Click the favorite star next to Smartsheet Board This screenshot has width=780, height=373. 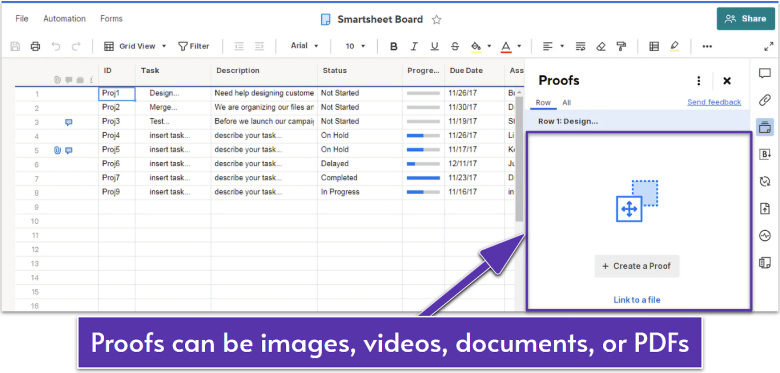coord(436,20)
